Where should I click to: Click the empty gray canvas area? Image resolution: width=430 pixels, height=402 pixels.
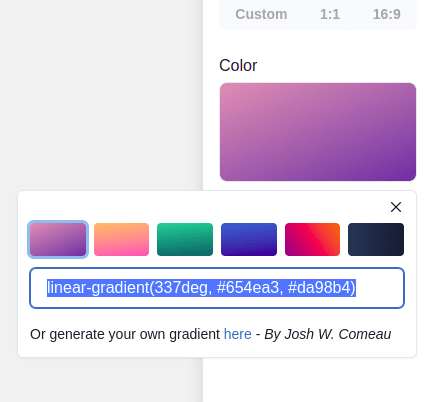(100, 97)
